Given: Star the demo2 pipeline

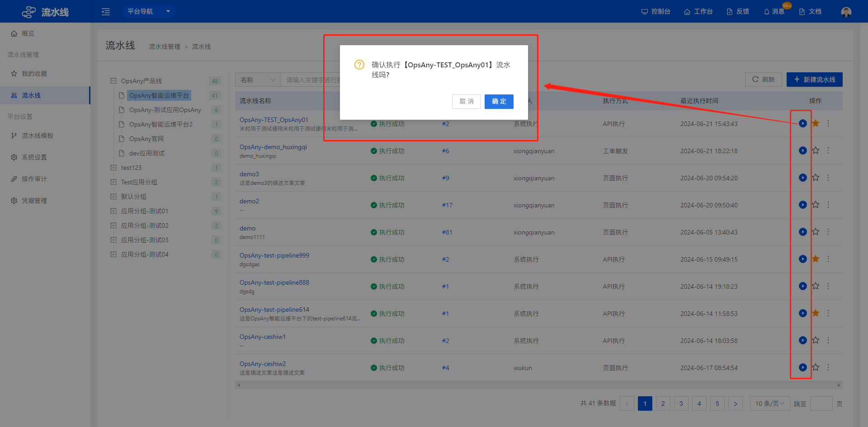Looking at the screenshot, I should 816,205.
